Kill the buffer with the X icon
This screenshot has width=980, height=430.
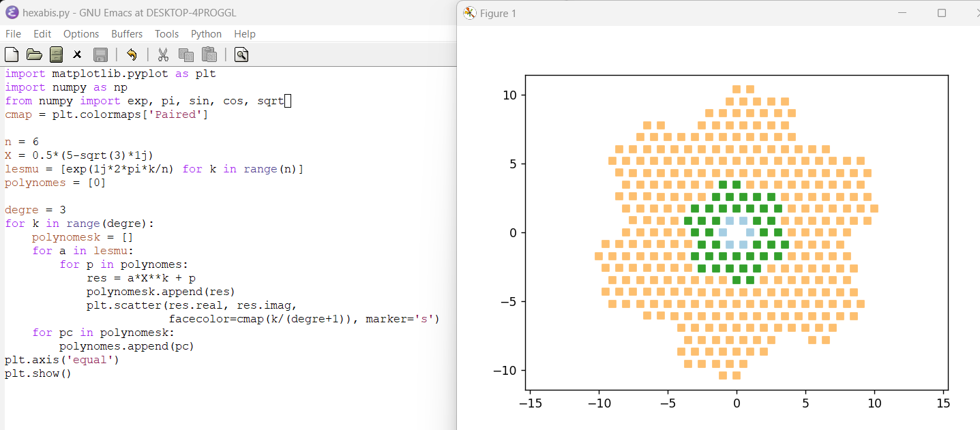(x=77, y=55)
